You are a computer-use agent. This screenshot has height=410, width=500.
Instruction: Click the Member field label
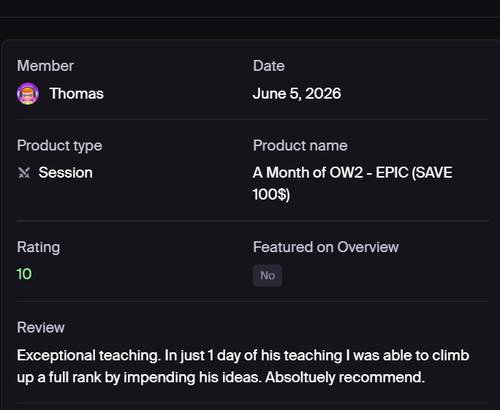pyautogui.click(x=45, y=66)
